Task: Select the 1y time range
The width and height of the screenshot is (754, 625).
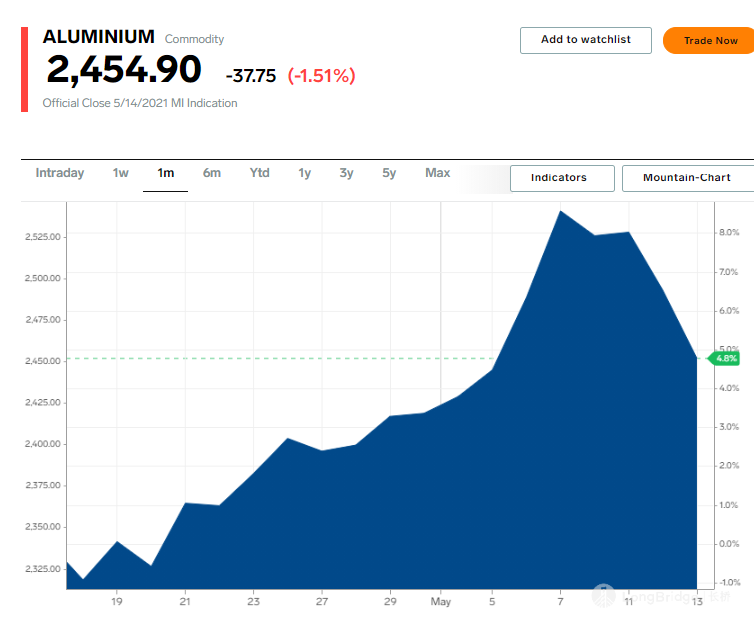Action: pyautogui.click(x=304, y=173)
